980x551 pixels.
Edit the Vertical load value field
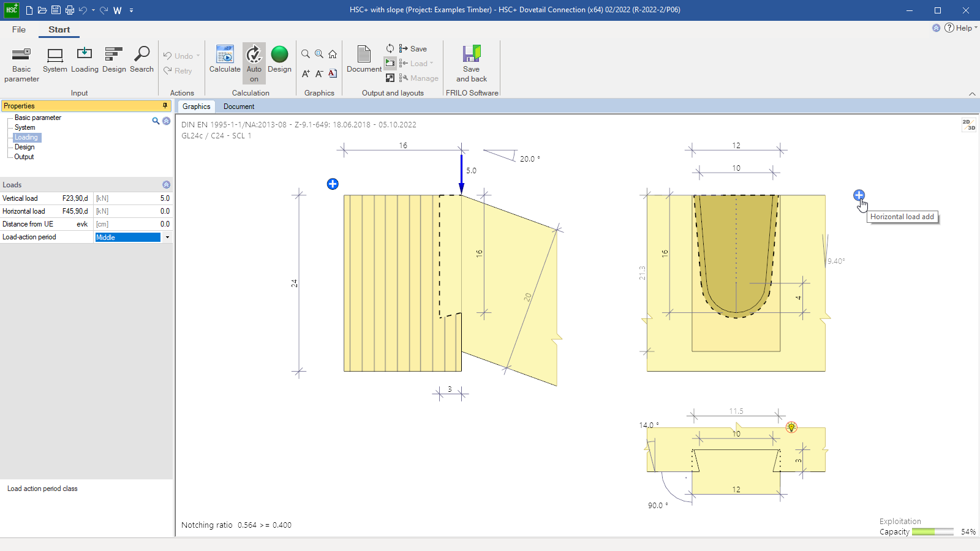132,198
